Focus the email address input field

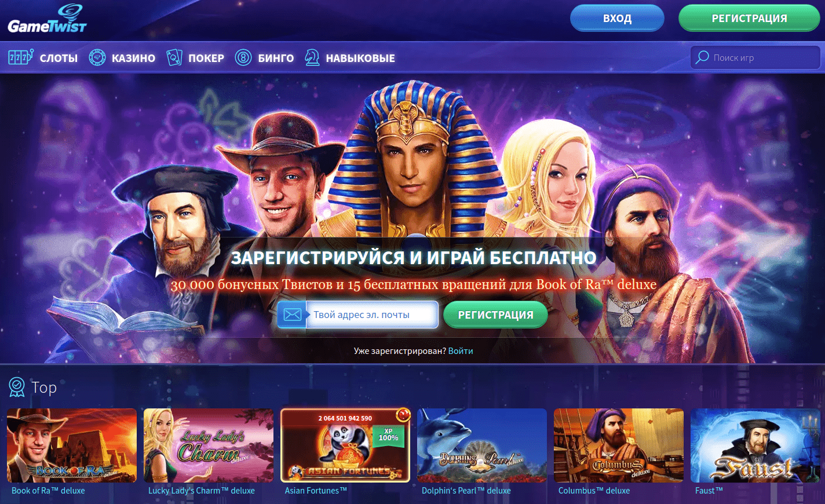[x=372, y=315]
